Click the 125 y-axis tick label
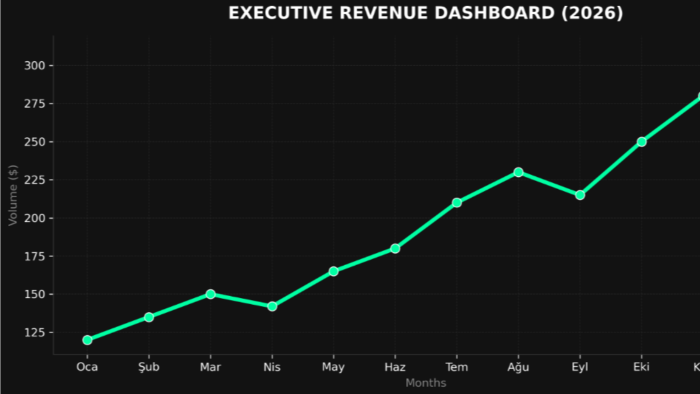700x394 pixels. coord(35,333)
